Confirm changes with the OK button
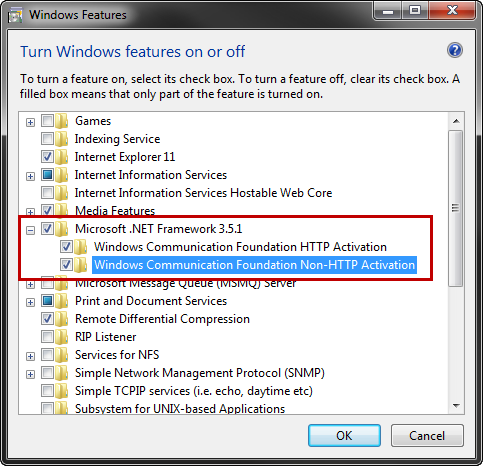The image size is (483, 466). 344,435
